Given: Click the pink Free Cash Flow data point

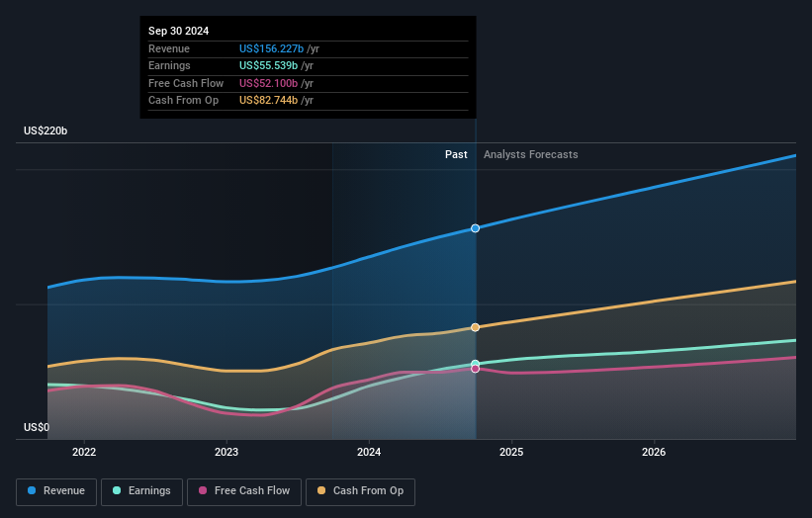Looking at the screenshot, I should click(475, 369).
